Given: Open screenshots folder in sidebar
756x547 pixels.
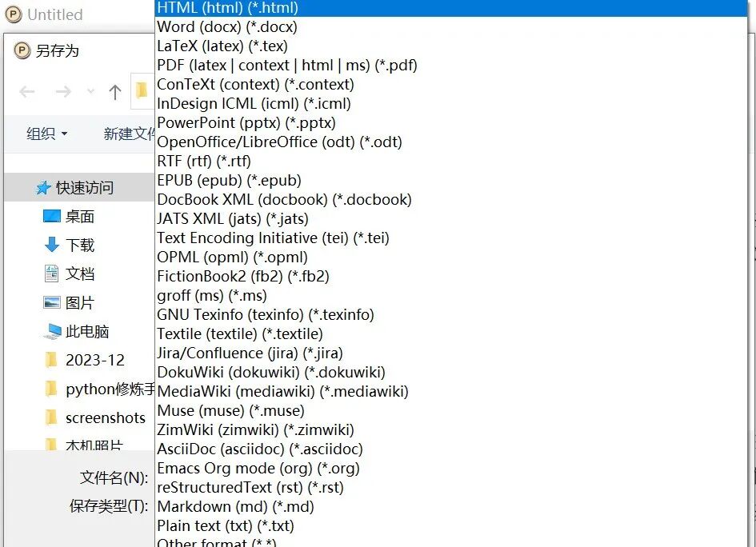Looking at the screenshot, I should point(105,417).
